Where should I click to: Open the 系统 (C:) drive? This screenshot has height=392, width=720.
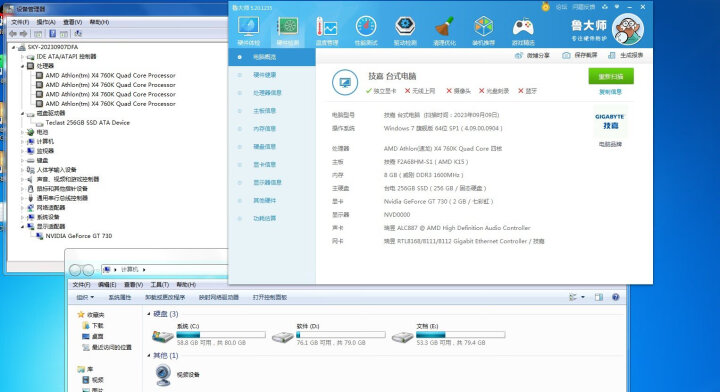coord(209,335)
